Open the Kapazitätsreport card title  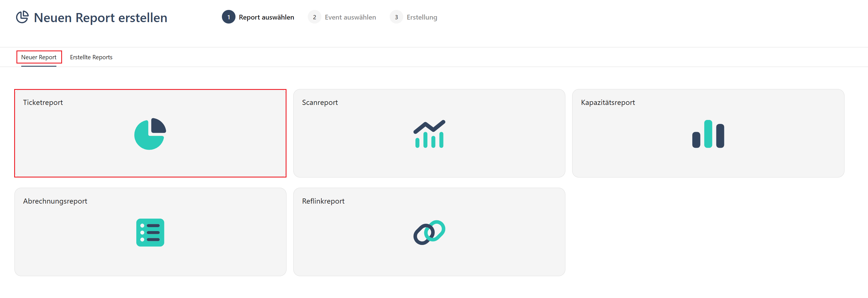coord(608,102)
